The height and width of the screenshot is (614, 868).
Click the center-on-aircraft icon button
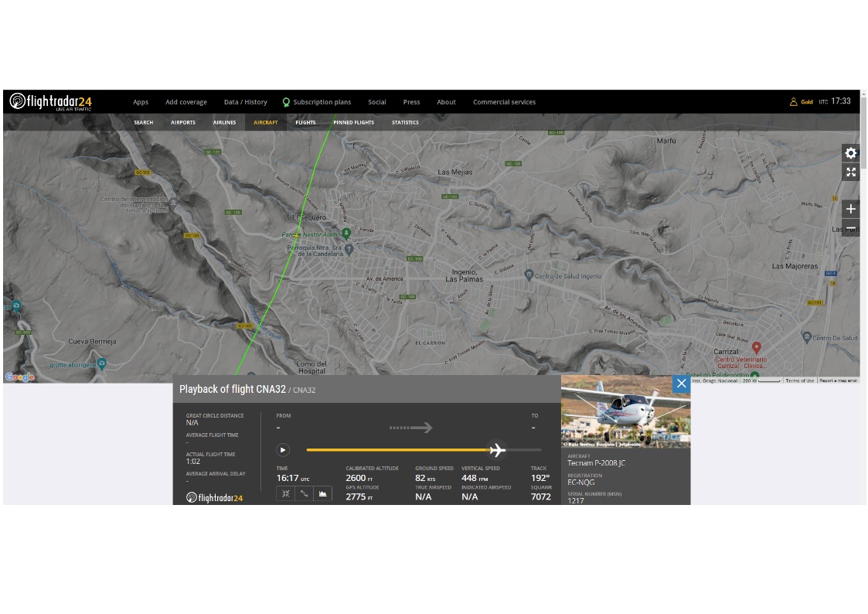[286, 493]
